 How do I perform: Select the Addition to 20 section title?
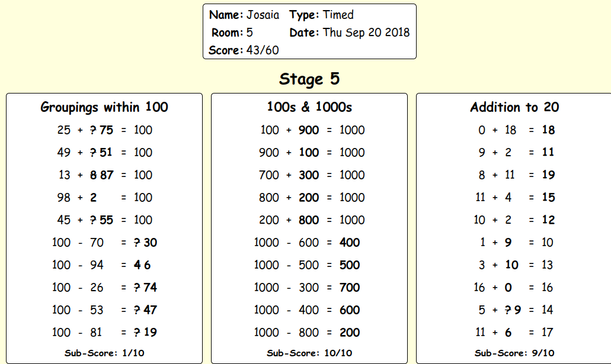[514, 107]
